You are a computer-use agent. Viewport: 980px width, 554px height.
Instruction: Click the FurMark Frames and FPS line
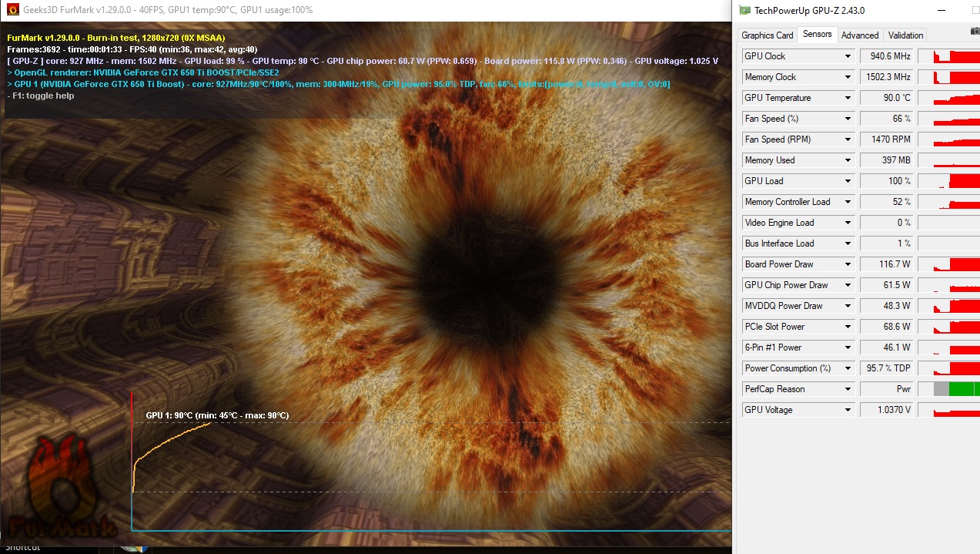(x=132, y=49)
